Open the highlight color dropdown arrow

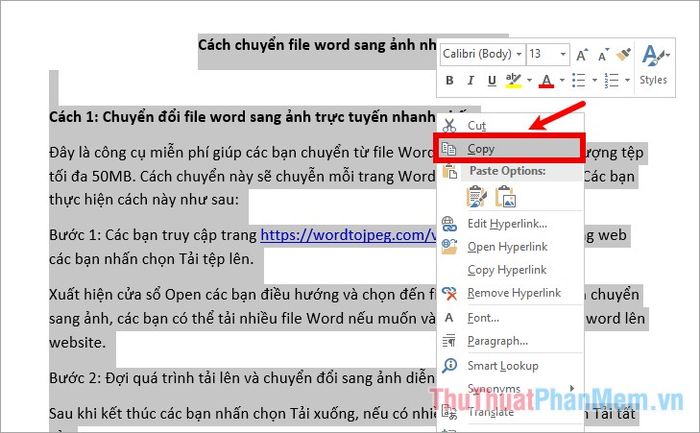pos(529,80)
